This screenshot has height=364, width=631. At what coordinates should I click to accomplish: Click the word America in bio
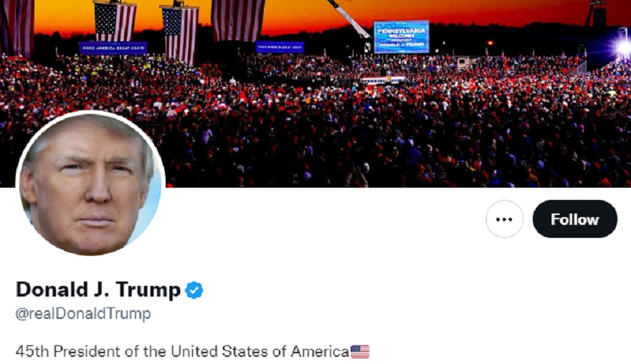coord(320,352)
